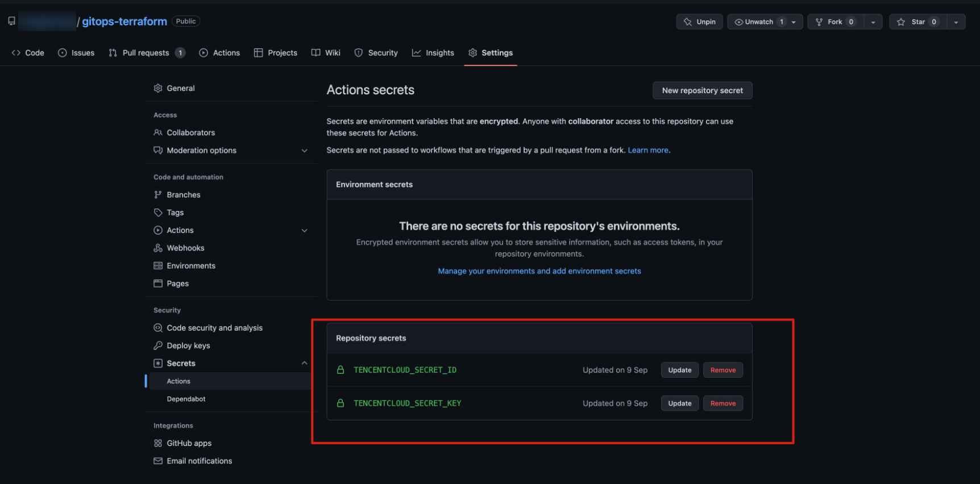Open the Learn more link

648,151
